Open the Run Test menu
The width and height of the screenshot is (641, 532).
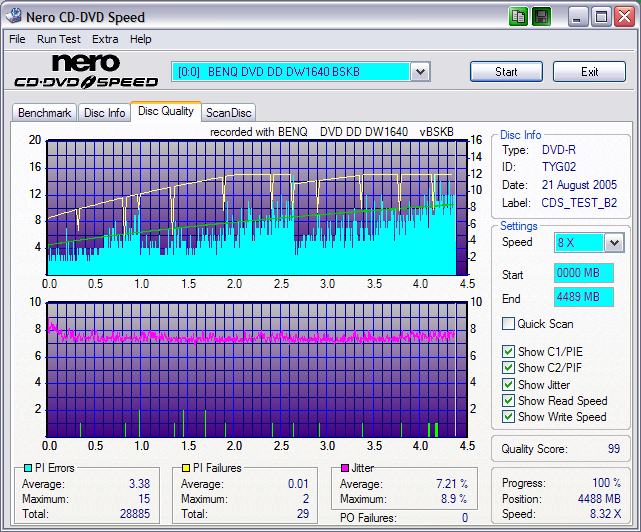[59, 39]
